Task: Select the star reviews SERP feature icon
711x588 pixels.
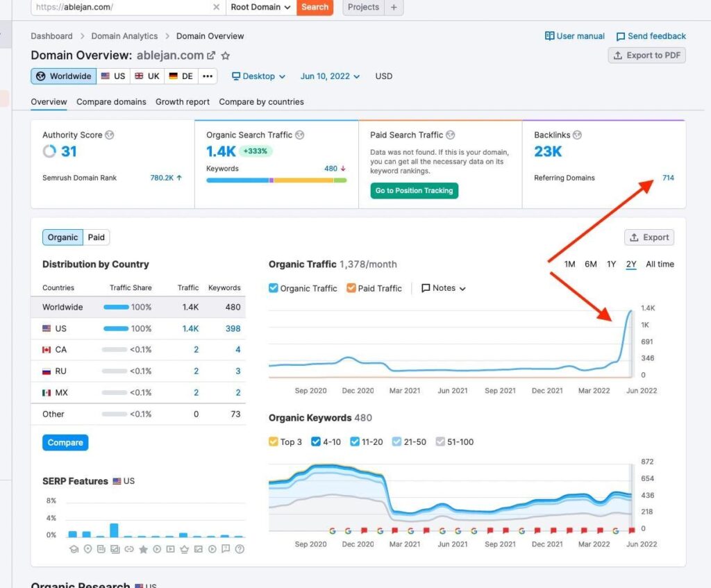Action: [x=143, y=549]
